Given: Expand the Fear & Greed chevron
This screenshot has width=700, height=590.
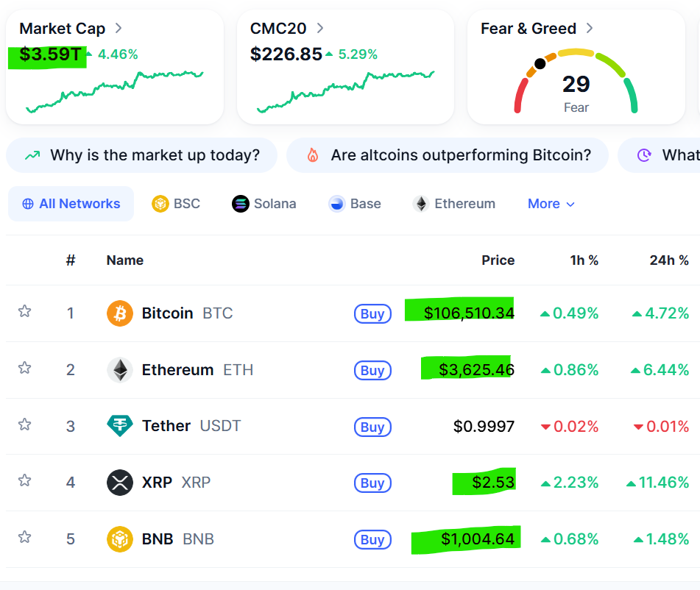Looking at the screenshot, I should [590, 29].
